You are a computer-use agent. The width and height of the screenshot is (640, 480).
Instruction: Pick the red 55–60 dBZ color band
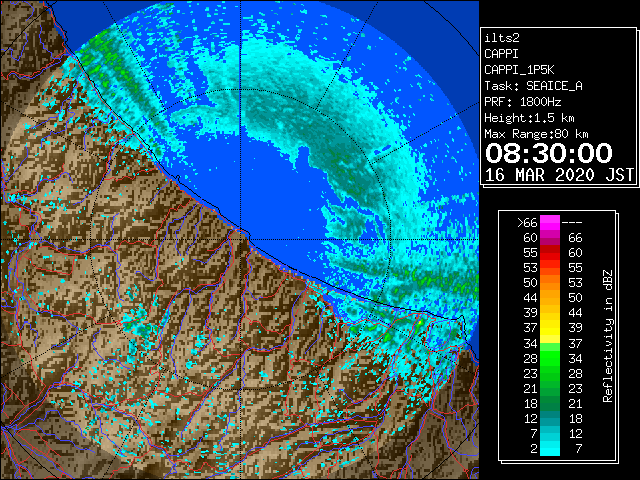click(x=550, y=253)
